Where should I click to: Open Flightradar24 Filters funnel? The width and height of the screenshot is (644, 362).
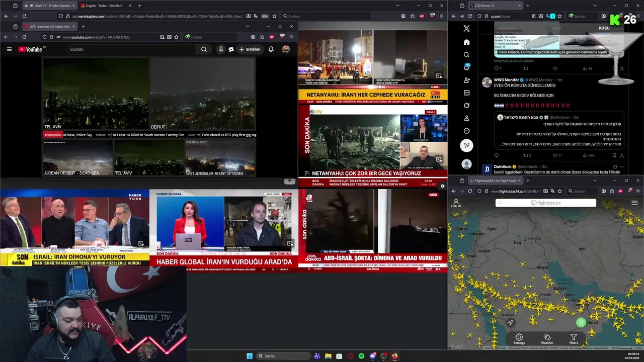[x=574, y=339]
